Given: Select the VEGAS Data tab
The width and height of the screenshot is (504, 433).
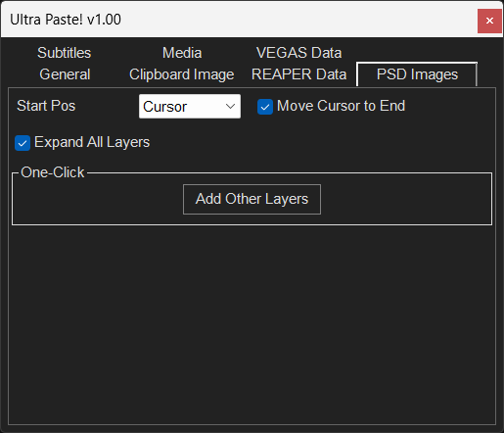Looking at the screenshot, I should (x=298, y=53).
